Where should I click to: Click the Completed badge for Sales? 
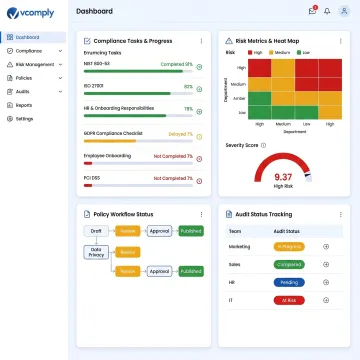pyautogui.click(x=289, y=265)
